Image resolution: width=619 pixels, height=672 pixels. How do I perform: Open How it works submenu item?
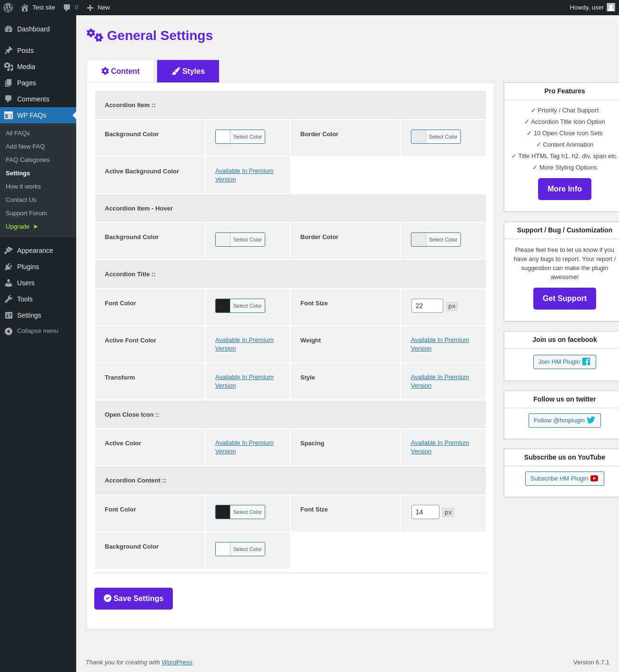click(x=23, y=187)
